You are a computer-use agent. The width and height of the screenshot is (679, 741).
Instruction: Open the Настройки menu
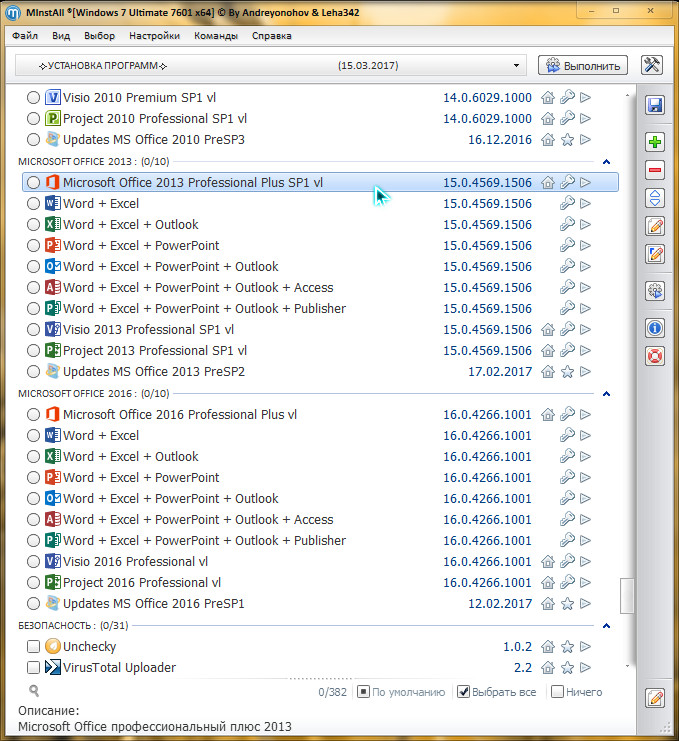tap(155, 36)
